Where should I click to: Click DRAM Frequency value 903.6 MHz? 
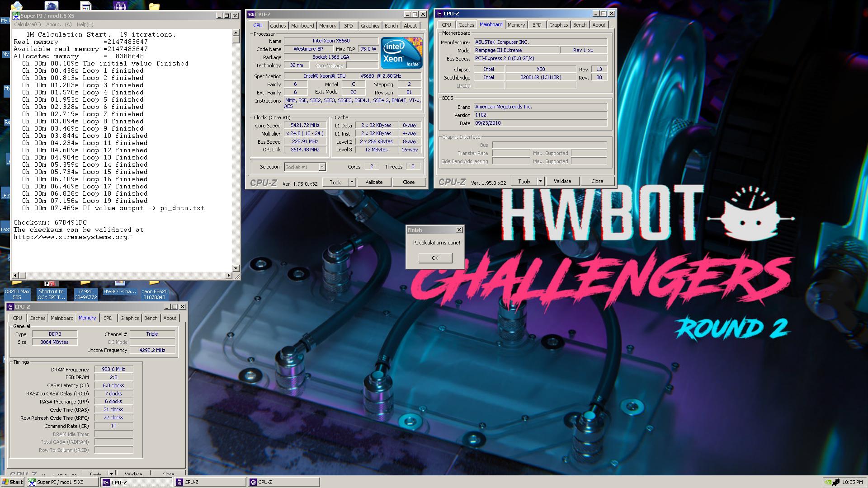tap(113, 369)
